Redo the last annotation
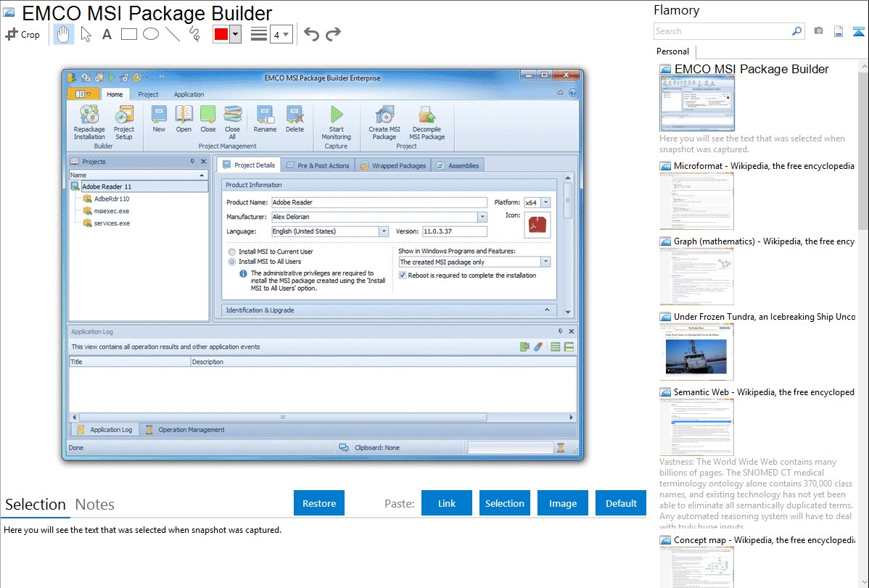 pos(333,34)
